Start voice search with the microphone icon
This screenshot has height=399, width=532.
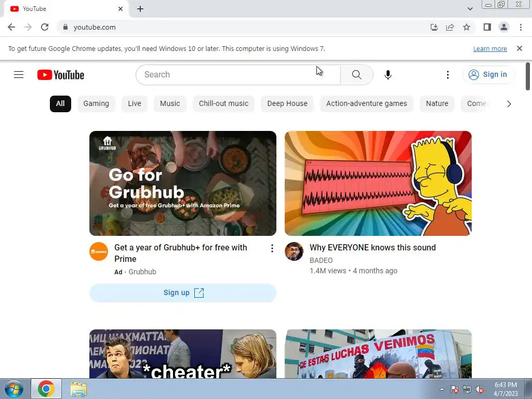click(388, 75)
